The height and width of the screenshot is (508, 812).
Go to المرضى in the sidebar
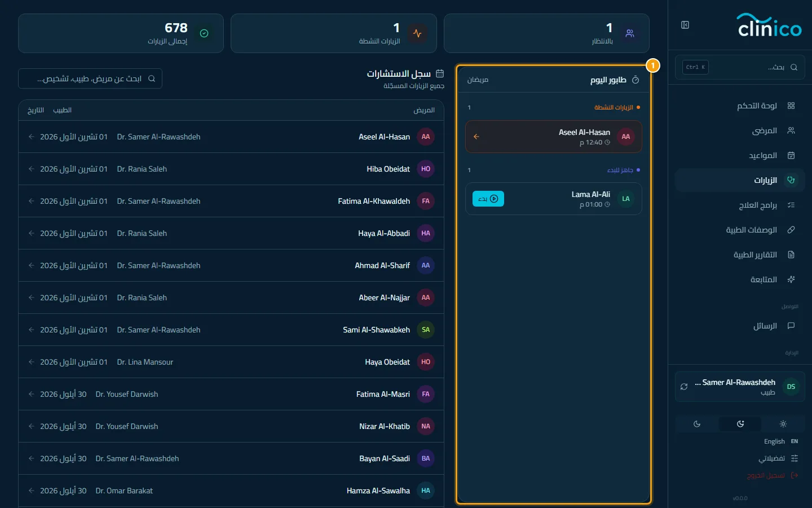tap(740, 130)
